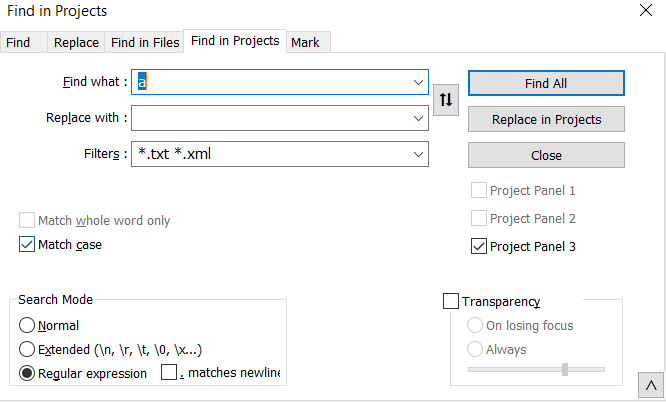Click into the Replace with text field
The height and width of the screenshot is (402, 666).
coord(272,118)
